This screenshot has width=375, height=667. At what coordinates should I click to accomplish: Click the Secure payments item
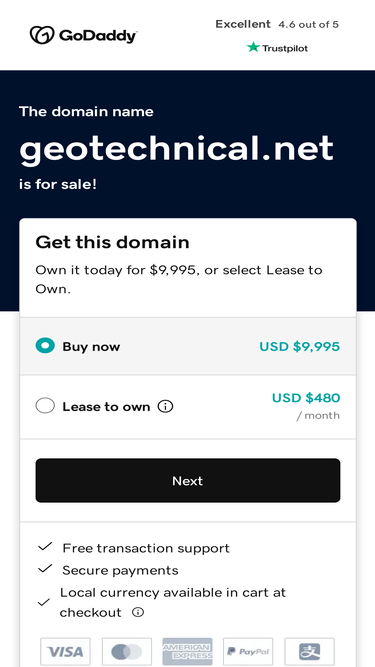click(120, 570)
